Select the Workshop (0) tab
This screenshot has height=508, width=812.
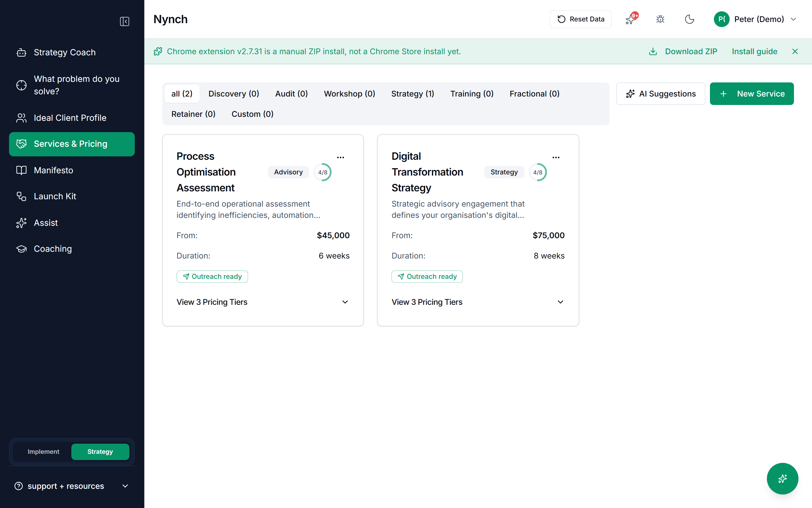coord(349,94)
